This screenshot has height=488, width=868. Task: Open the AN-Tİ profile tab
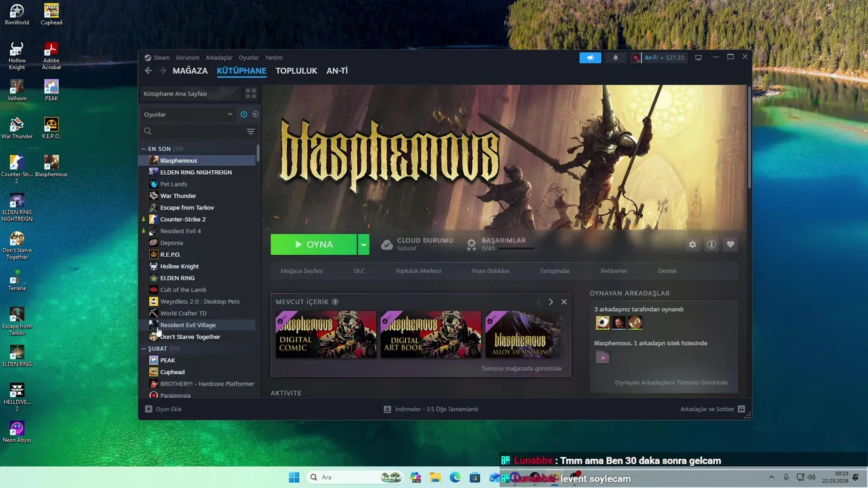tap(337, 70)
